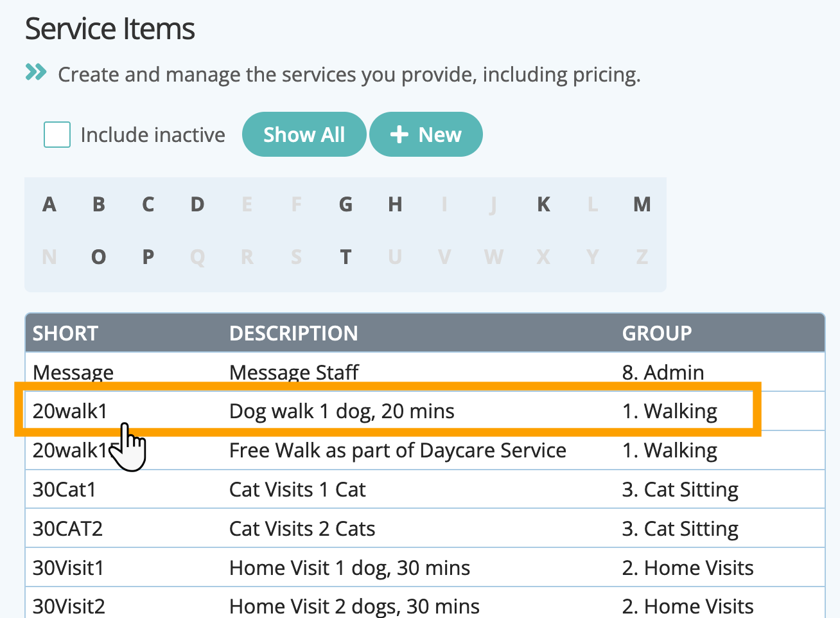Image resolution: width=840 pixels, height=618 pixels.
Task: Filter services by letter K
Action: pos(543,205)
